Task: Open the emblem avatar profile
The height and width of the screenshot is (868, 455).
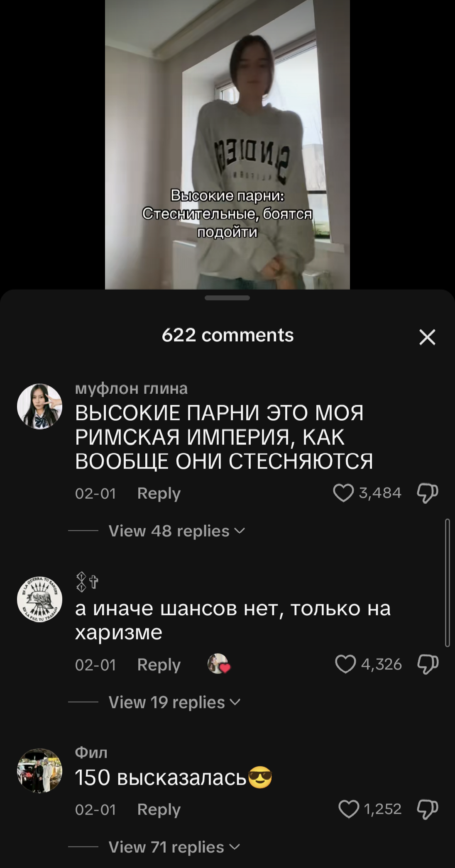Action: point(39,599)
